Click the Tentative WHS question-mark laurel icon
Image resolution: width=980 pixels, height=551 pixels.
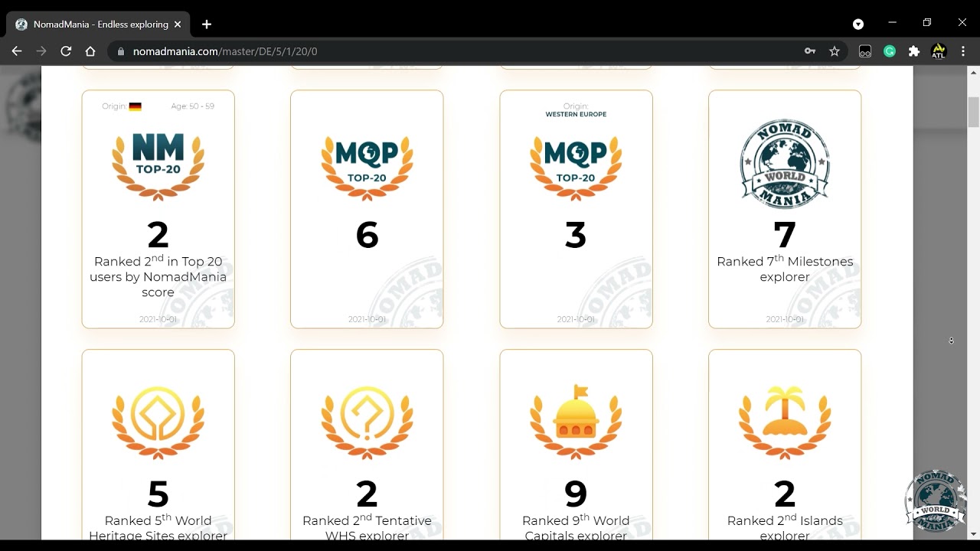(367, 422)
